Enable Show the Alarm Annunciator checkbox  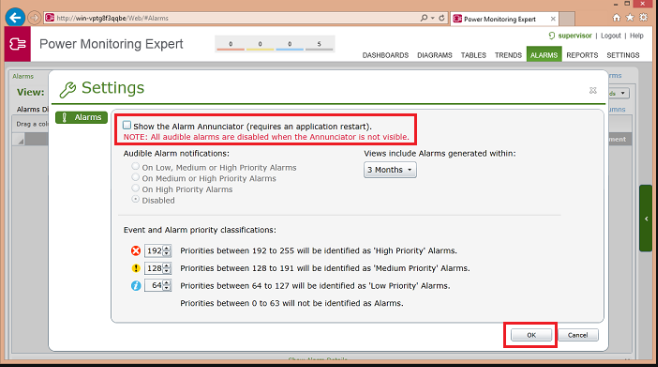pos(127,125)
